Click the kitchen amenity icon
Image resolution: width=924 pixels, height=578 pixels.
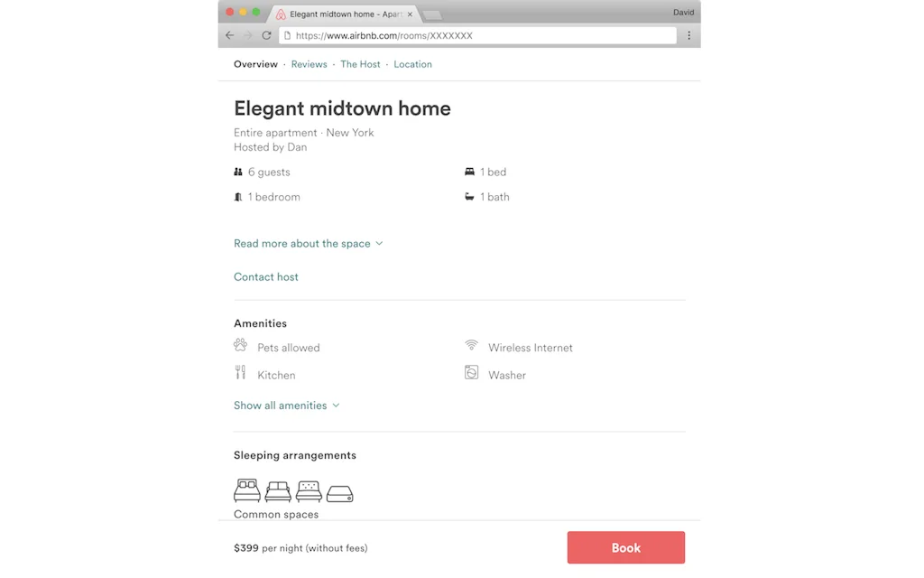point(240,372)
